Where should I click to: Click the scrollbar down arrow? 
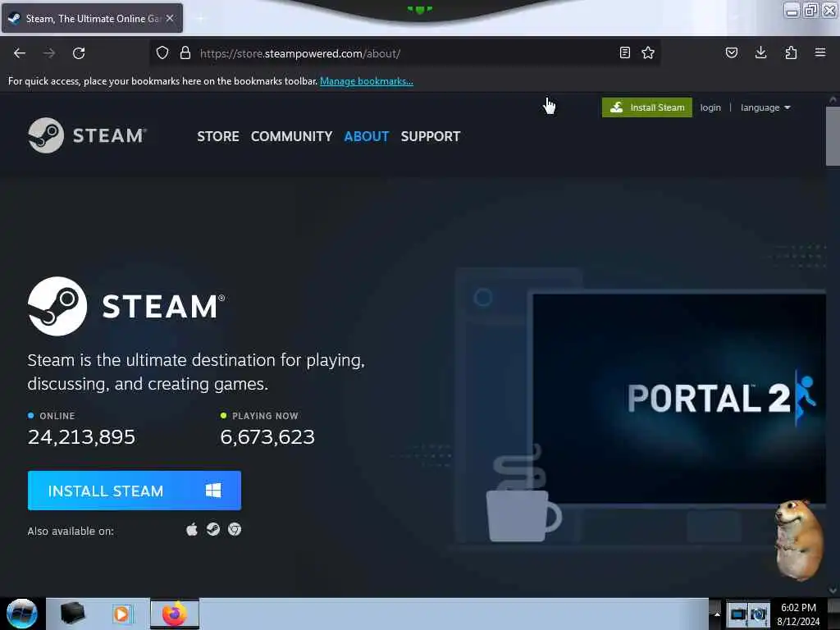pyautogui.click(x=833, y=591)
